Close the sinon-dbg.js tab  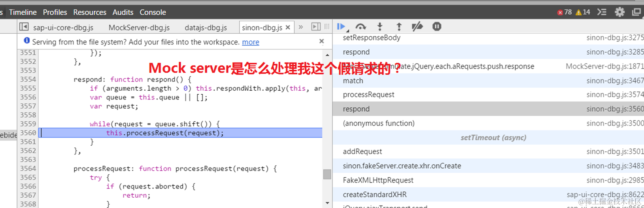288,27
